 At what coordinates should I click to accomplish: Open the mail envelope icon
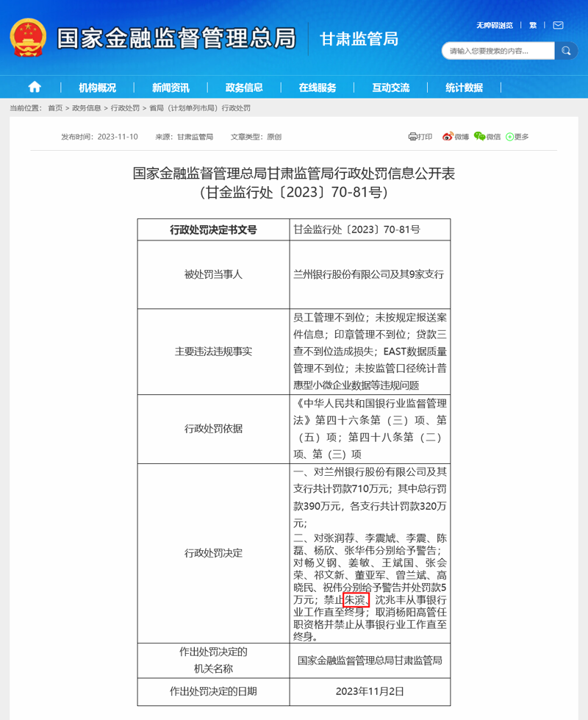(x=558, y=25)
